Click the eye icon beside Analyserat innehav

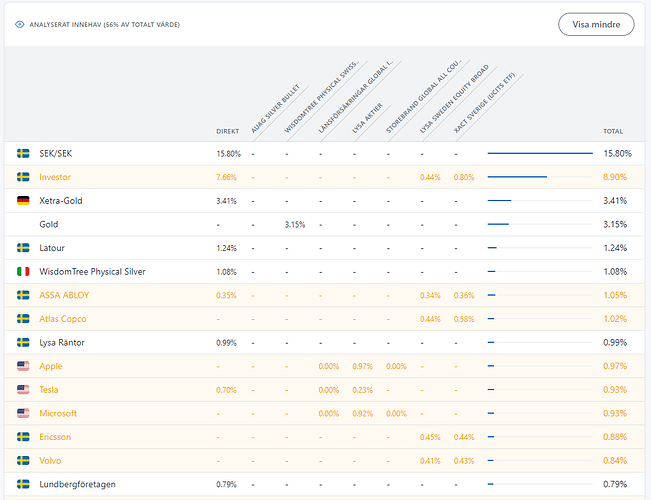pyautogui.click(x=20, y=25)
